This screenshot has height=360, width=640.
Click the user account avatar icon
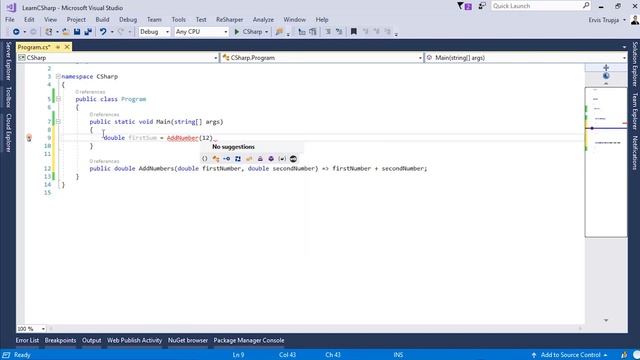[x=635, y=20]
